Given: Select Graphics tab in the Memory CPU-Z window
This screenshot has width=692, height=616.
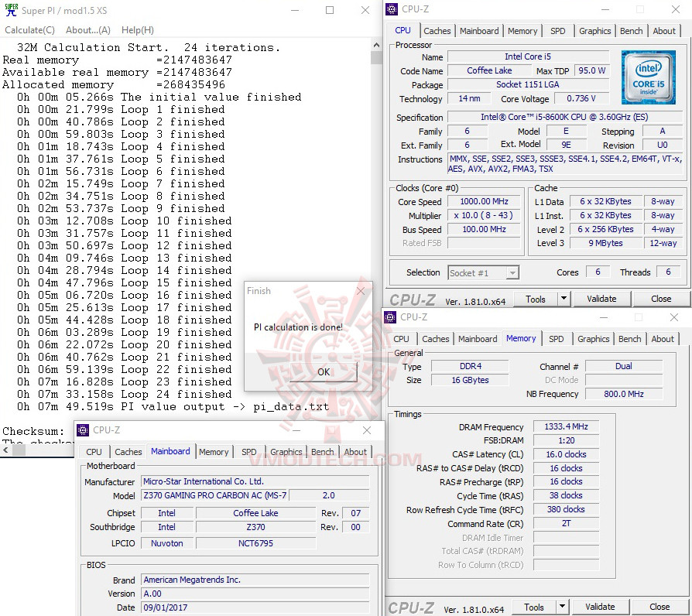Looking at the screenshot, I should 593,339.
